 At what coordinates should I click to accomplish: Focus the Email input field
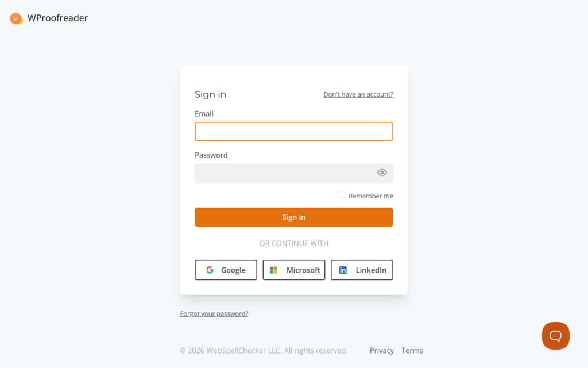click(293, 132)
